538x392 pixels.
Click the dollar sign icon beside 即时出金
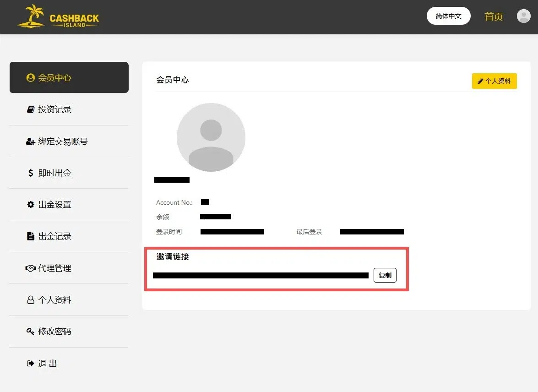31,173
